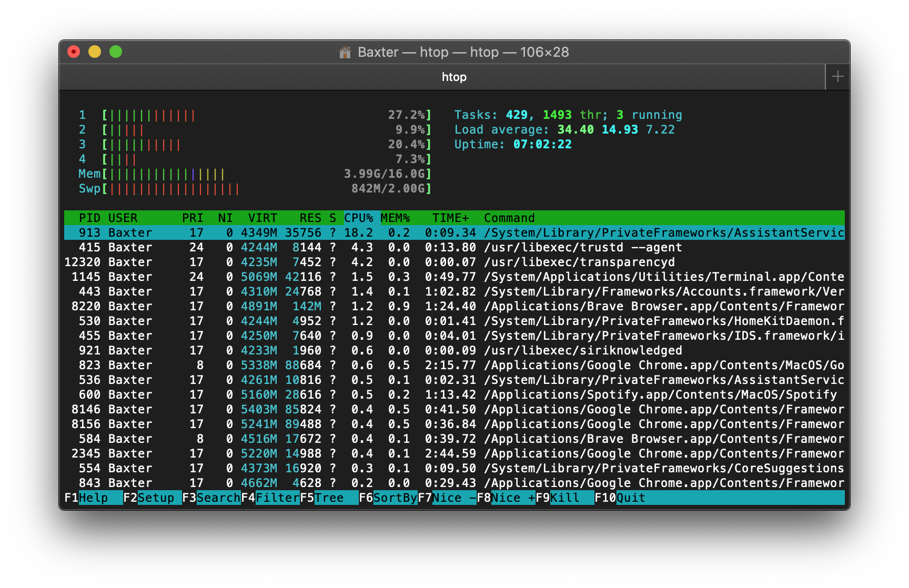Select the siriknowledged process row
This screenshot has width=909, height=588.
(454, 350)
